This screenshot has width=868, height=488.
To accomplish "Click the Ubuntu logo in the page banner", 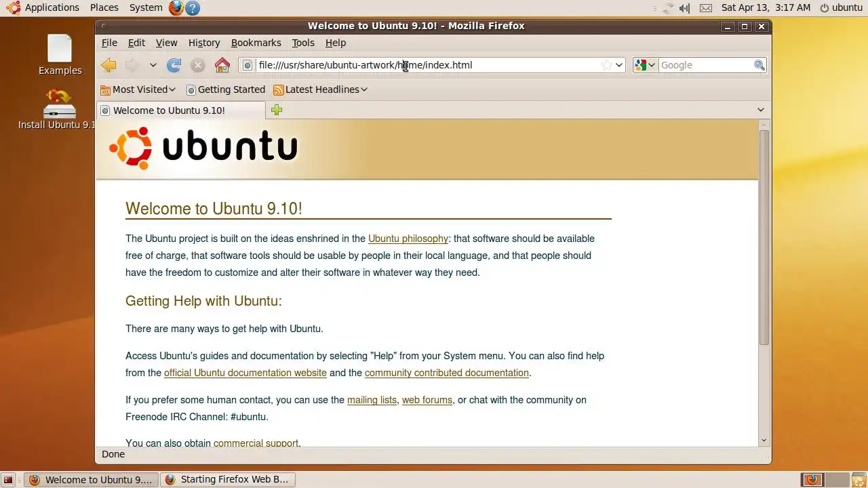I will (x=203, y=148).
